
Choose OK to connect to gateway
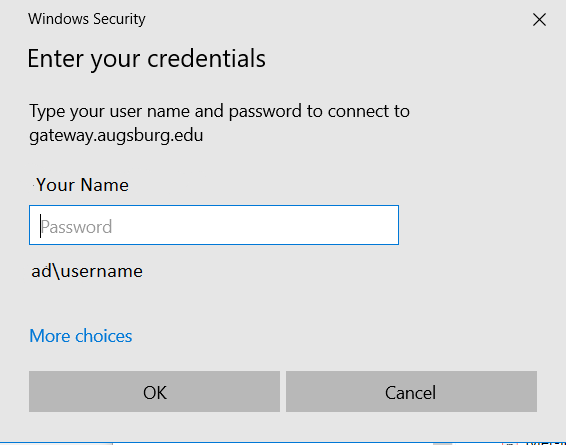click(154, 392)
